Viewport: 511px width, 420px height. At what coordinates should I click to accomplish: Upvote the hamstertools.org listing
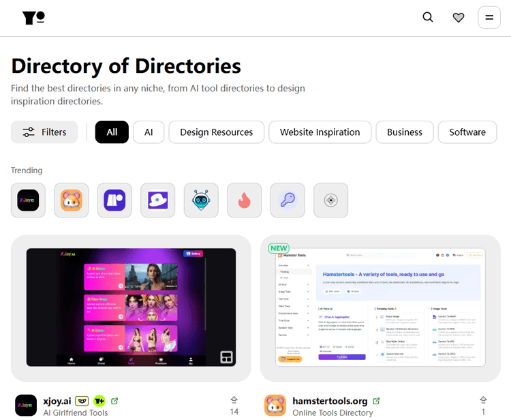tap(484, 405)
